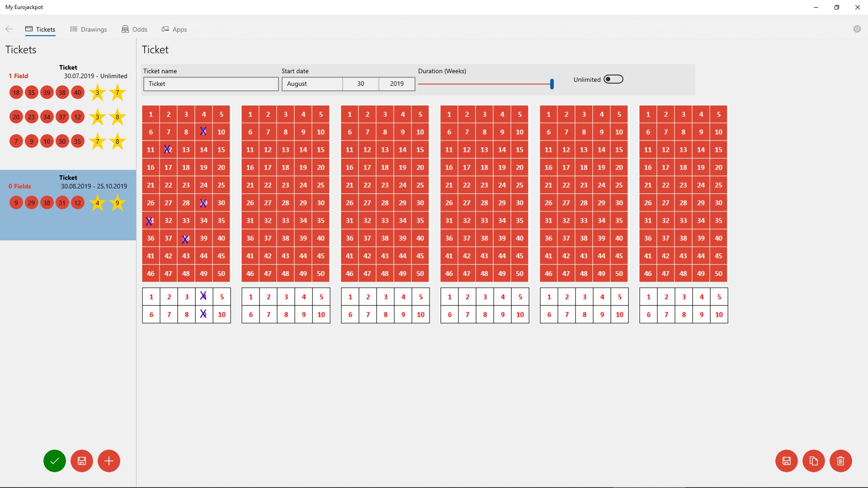The width and height of the screenshot is (868, 488).
Task: Open the day selector showing 30
Action: click(x=360, y=84)
